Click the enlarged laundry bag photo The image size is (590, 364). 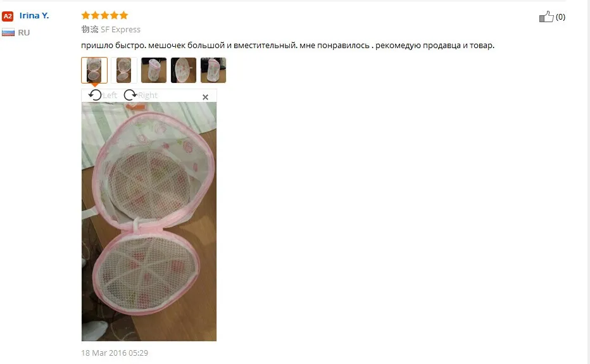149,222
